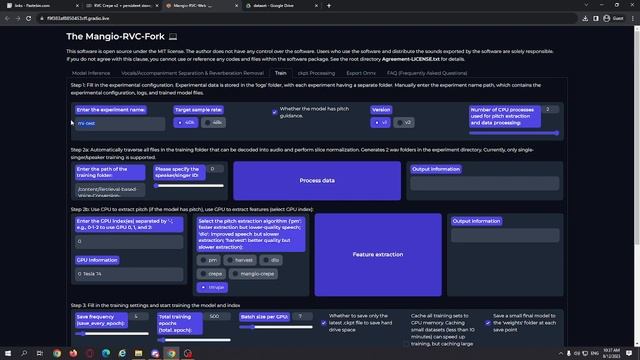640x360 pixels.
Task: Click the GPU Information Tesla T4 box
Action: point(129,274)
